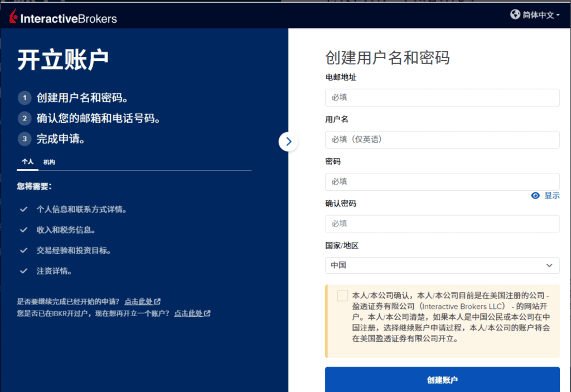Click the 创建用户名和密码 form heading
The image size is (571, 392).
(388, 58)
